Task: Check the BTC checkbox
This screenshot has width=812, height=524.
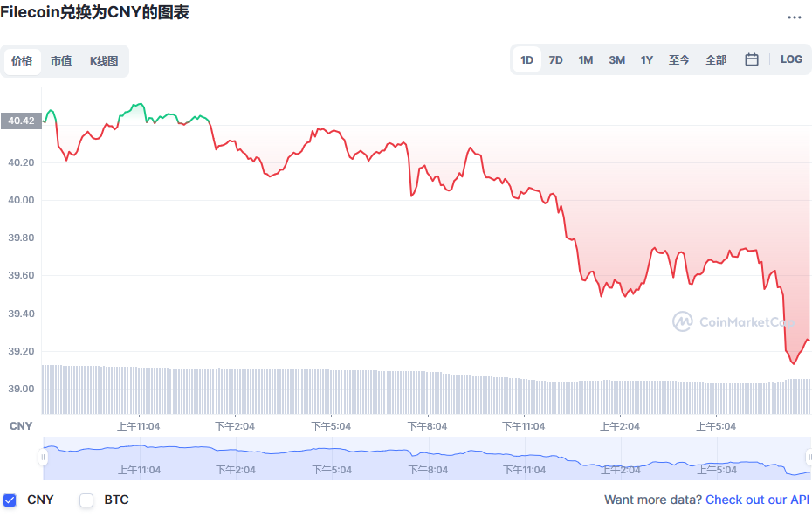Action: tap(86, 500)
